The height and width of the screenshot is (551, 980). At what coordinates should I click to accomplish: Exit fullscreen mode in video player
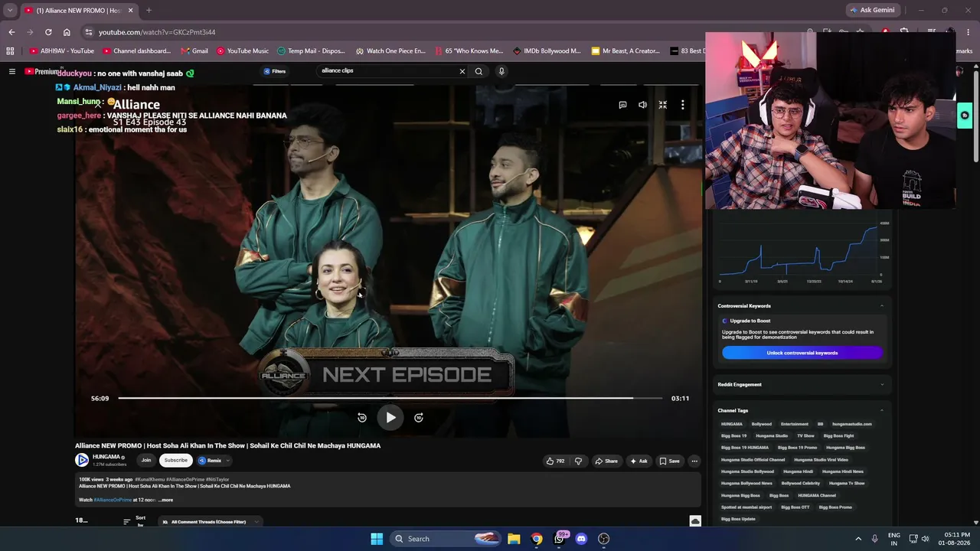[x=662, y=105]
